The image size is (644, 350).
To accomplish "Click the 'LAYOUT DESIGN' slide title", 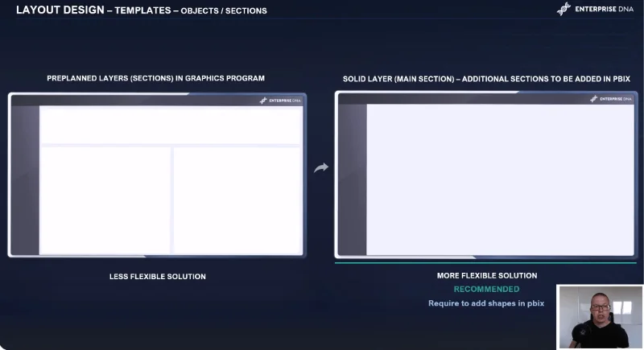I will pos(60,10).
